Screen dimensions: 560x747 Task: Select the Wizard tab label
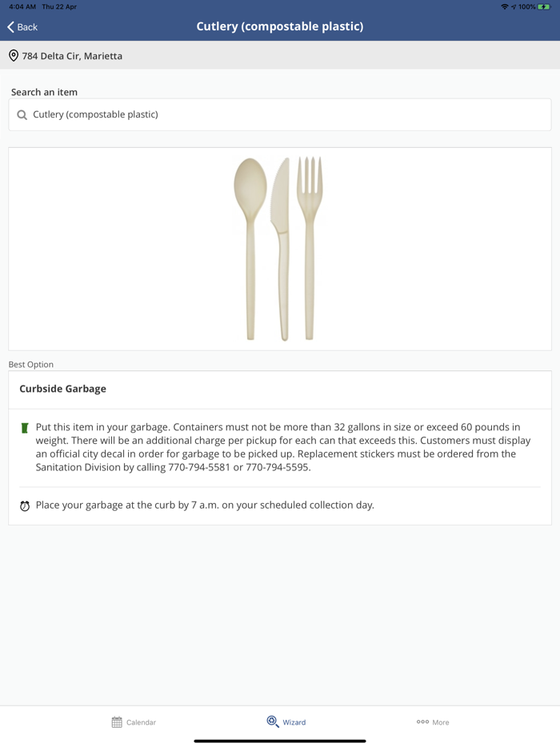pyautogui.click(x=294, y=722)
